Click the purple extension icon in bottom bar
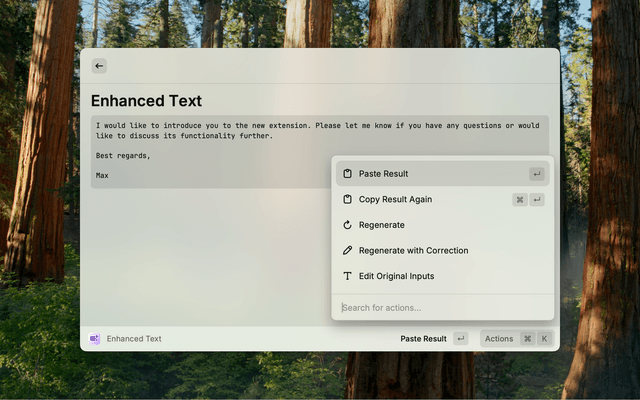This screenshot has height=400, width=640. tap(94, 339)
